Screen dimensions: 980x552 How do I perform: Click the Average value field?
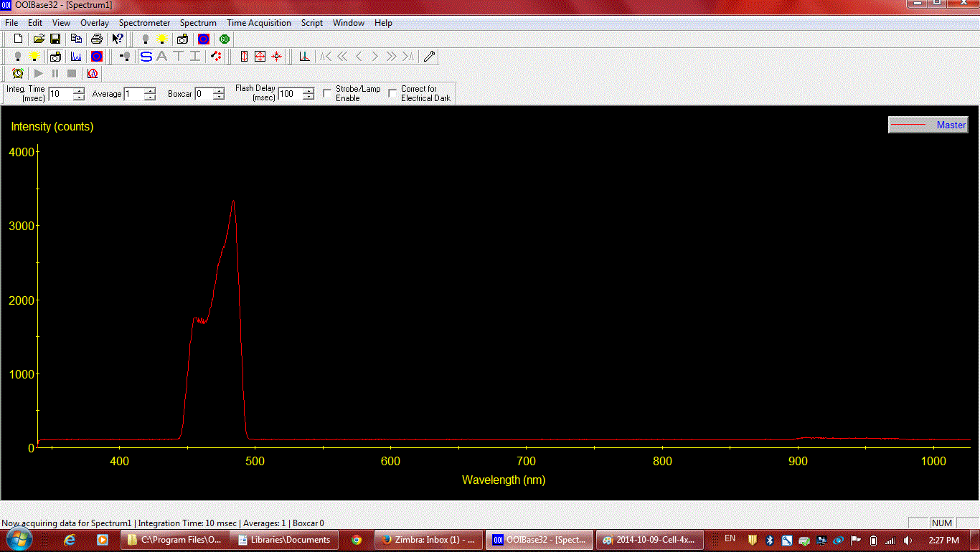[x=133, y=94]
